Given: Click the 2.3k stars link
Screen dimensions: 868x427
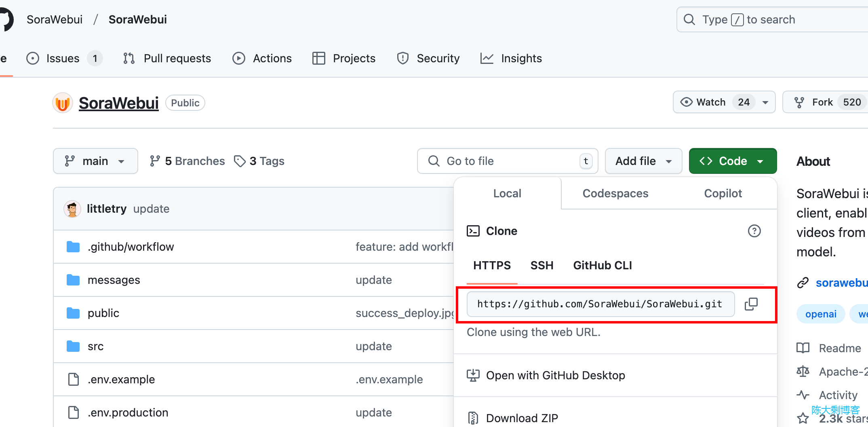Looking at the screenshot, I should point(843,418).
